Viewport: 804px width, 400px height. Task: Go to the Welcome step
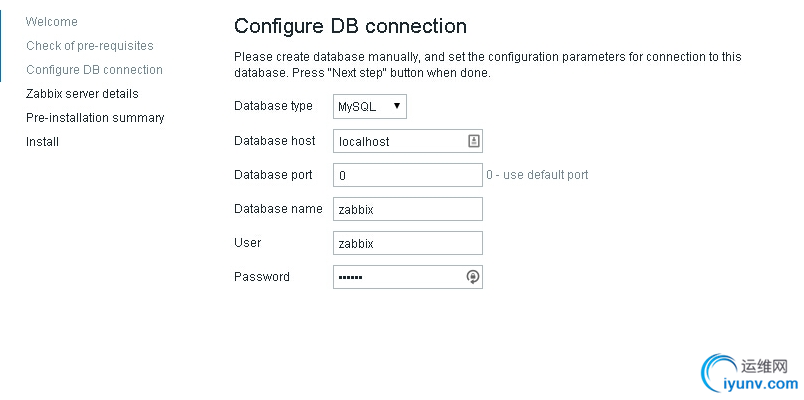tap(51, 22)
